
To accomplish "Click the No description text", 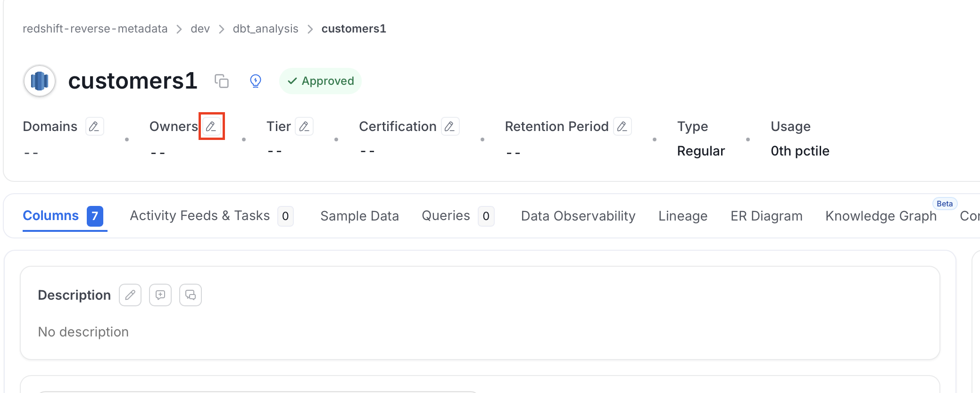I will (83, 332).
